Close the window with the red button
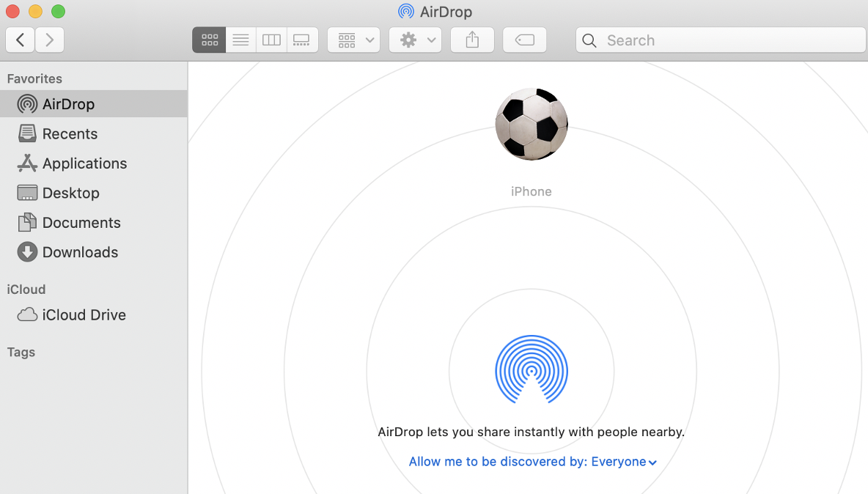The image size is (868, 494). [12, 11]
